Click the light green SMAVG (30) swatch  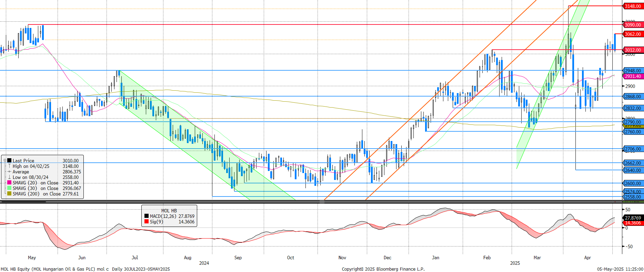pos(9,188)
